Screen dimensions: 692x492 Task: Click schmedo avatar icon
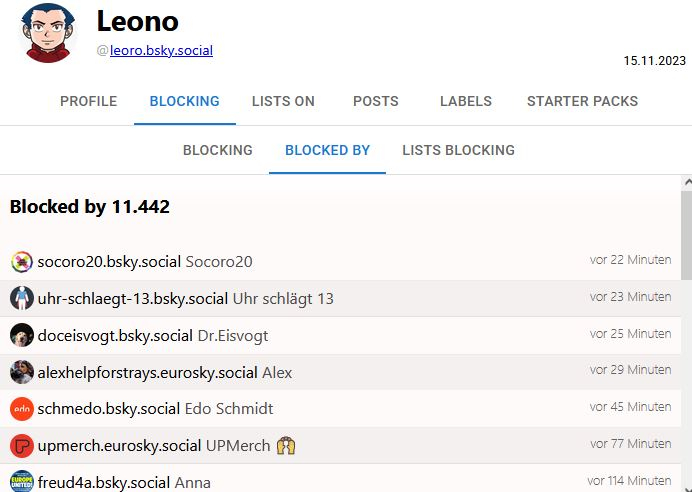click(22, 409)
